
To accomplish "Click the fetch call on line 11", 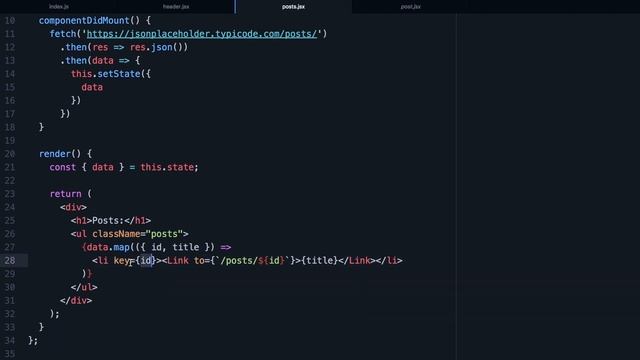I will [x=63, y=34].
